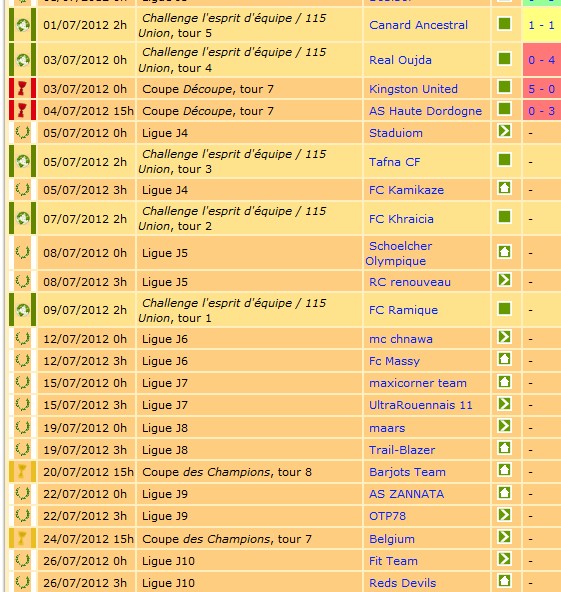This screenshot has height=592, width=561.
Task: Open the Canard Ancestral team link
Action: [418, 25]
